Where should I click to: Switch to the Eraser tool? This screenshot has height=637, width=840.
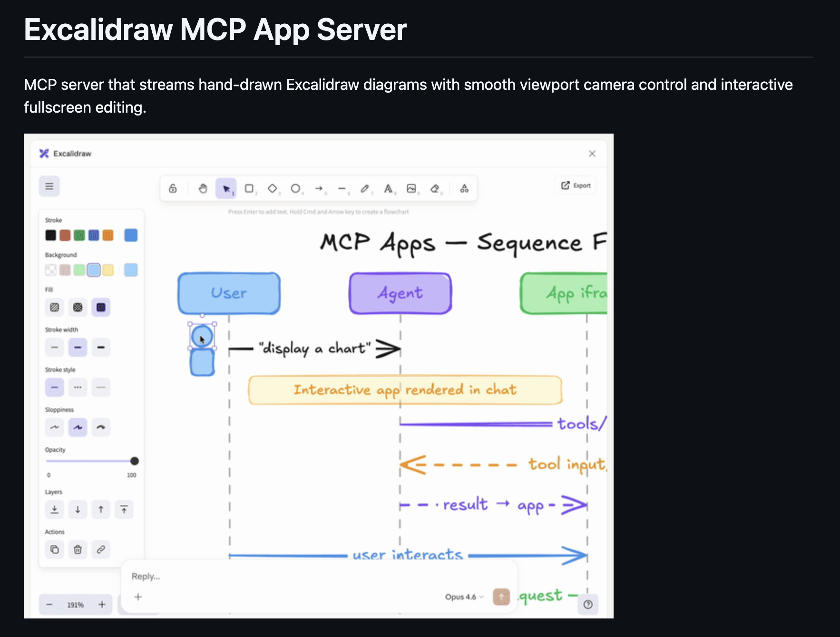[435, 188]
